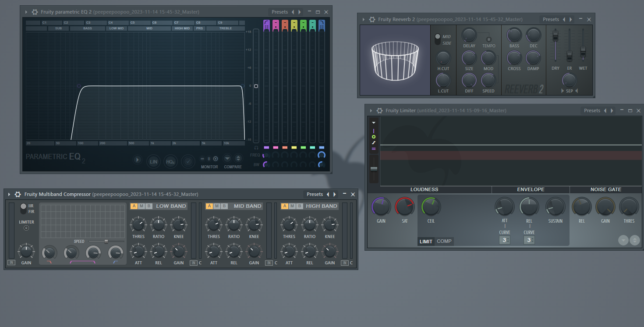The height and width of the screenshot is (327, 644).
Task: Select the teal band 6 type icon in EQ
Action: [x=312, y=25]
